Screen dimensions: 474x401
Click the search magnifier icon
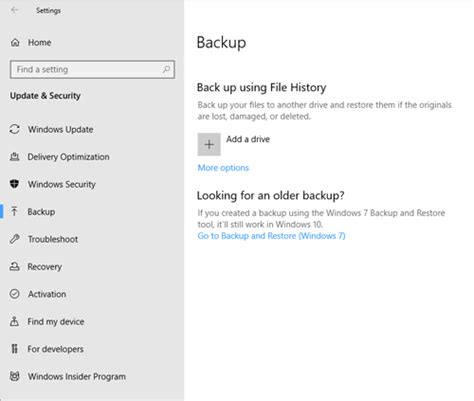(x=166, y=69)
